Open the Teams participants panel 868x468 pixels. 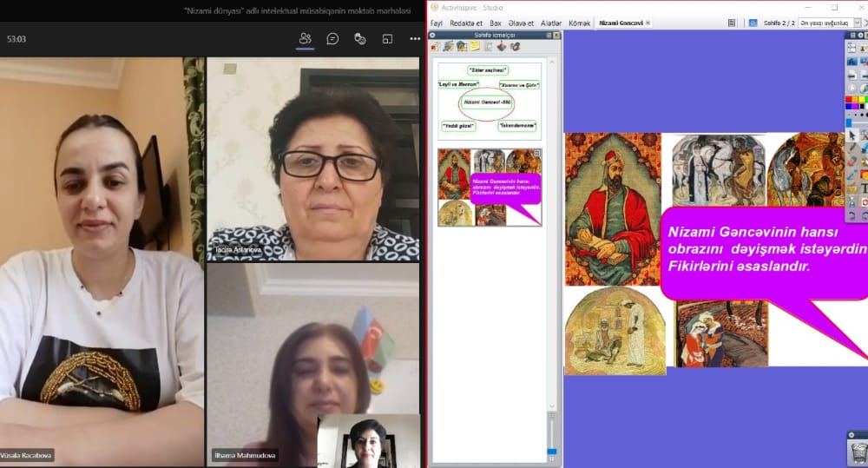tap(305, 39)
